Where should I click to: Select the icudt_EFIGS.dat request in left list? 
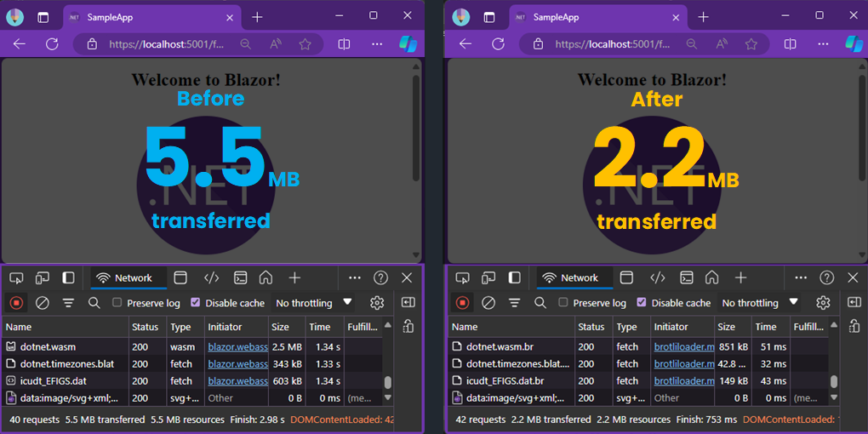click(192, 381)
